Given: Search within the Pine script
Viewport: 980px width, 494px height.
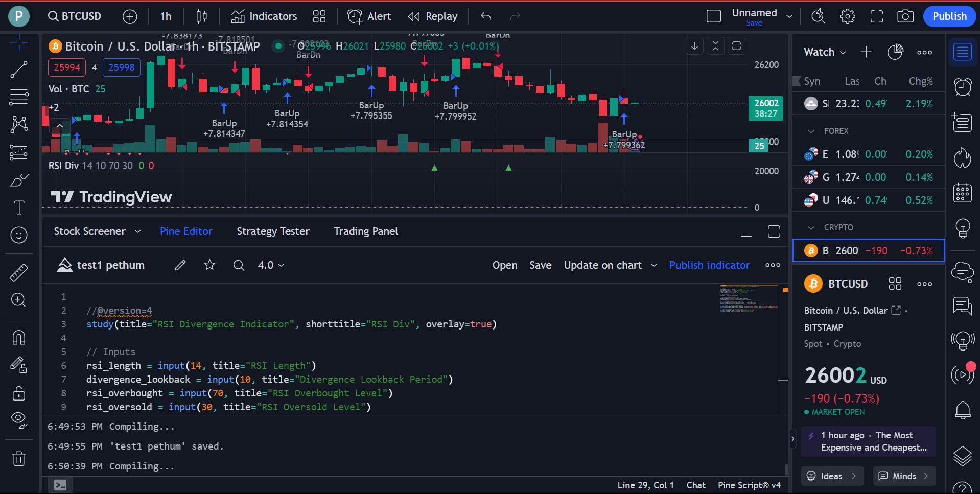Looking at the screenshot, I should [239, 265].
